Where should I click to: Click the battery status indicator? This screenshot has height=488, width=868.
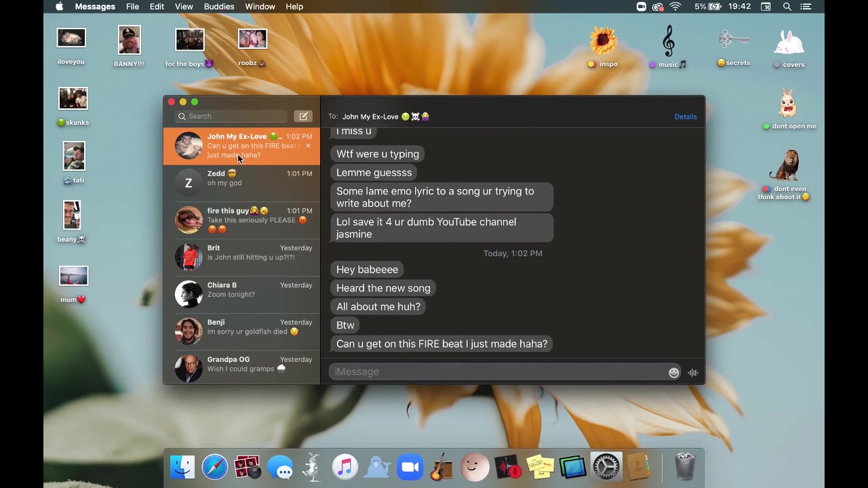pos(708,6)
